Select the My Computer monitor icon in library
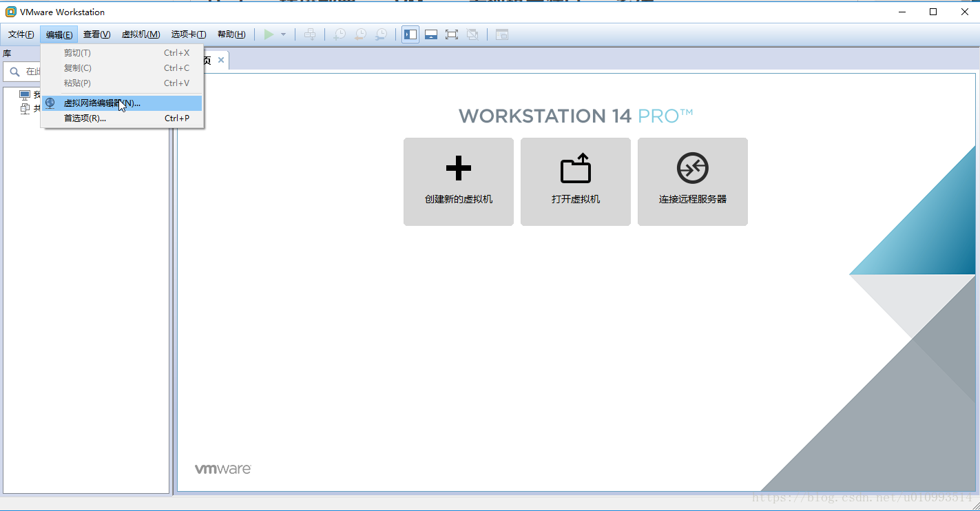 coord(25,95)
